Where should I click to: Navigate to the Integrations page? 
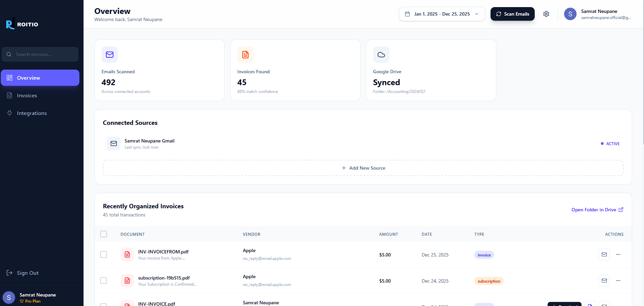coord(32,113)
